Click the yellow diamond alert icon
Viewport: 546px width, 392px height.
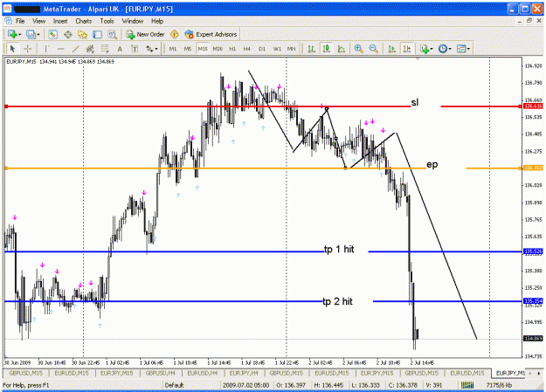175,34
